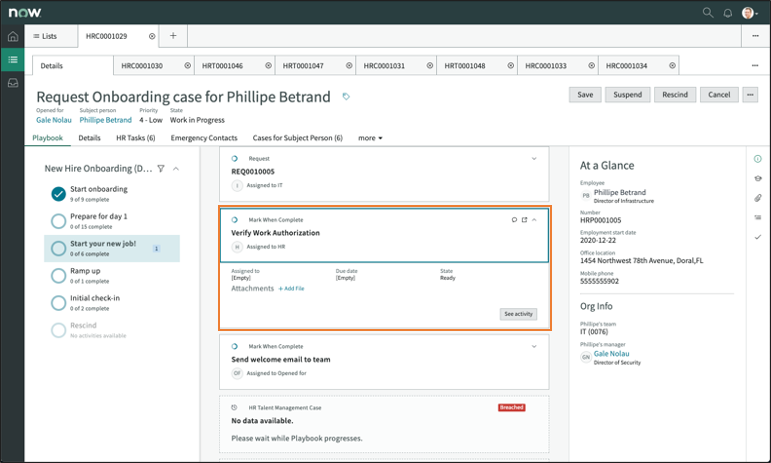This screenshot has height=463, width=771.
Task: Expand the Send welcome email card
Action: (534, 347)
